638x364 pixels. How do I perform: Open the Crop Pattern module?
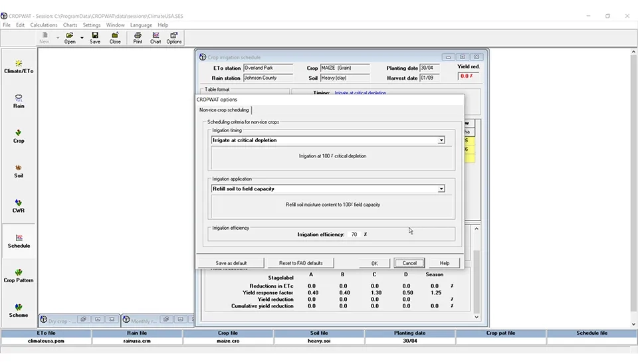[19, 275]
